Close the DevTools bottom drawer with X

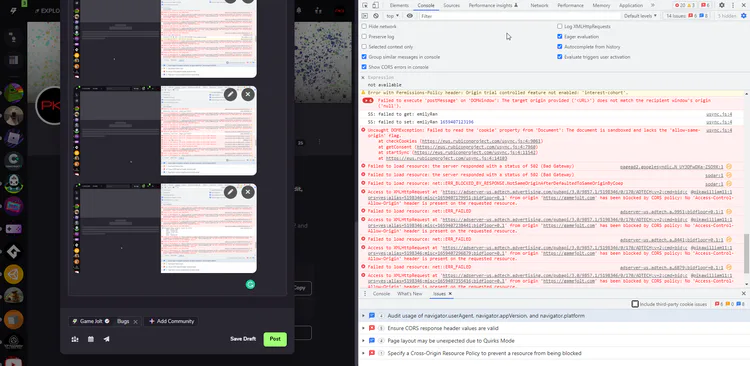click(743, 293)
